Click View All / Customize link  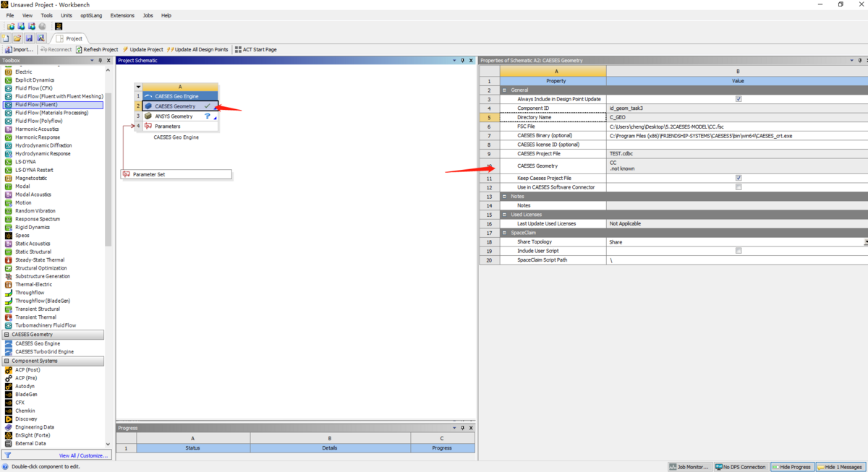pos(83,456)
